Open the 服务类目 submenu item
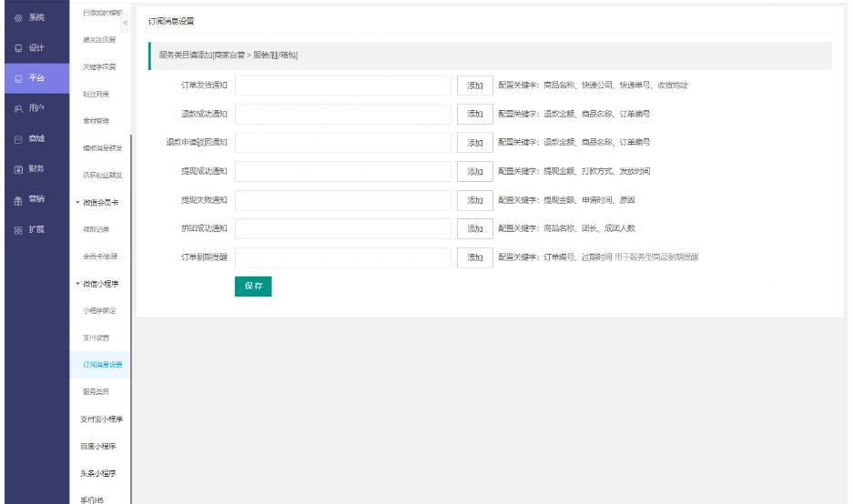 (96, 392)
